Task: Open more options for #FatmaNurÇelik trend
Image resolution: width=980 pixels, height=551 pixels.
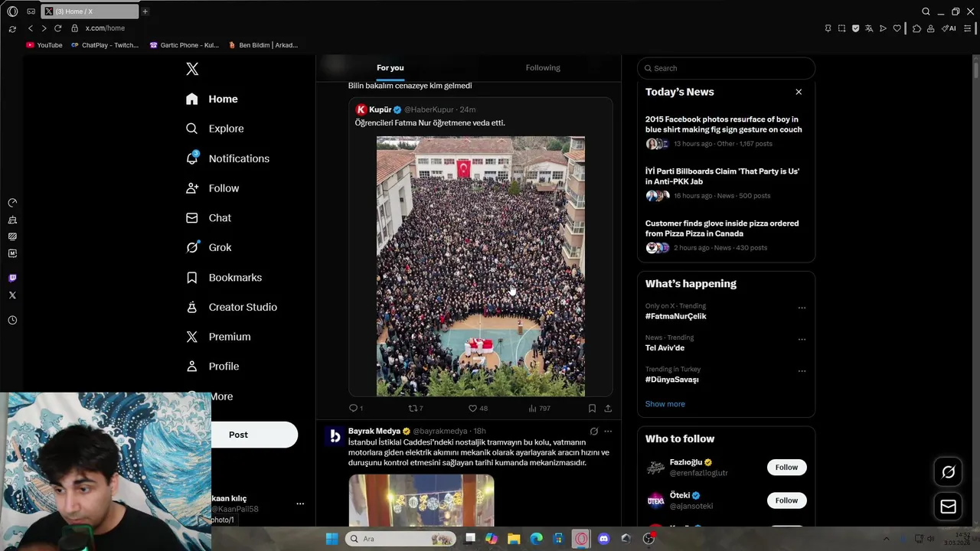Action: [802, 308]
